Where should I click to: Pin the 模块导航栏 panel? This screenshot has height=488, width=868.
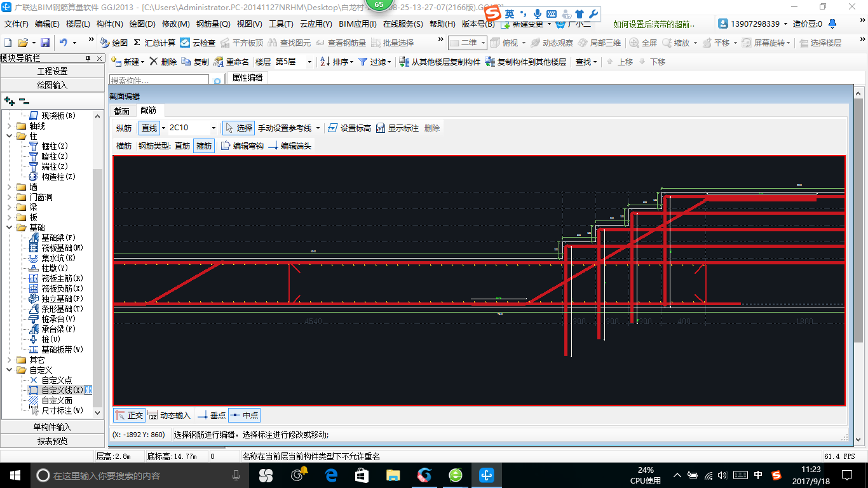pos(88,58)
